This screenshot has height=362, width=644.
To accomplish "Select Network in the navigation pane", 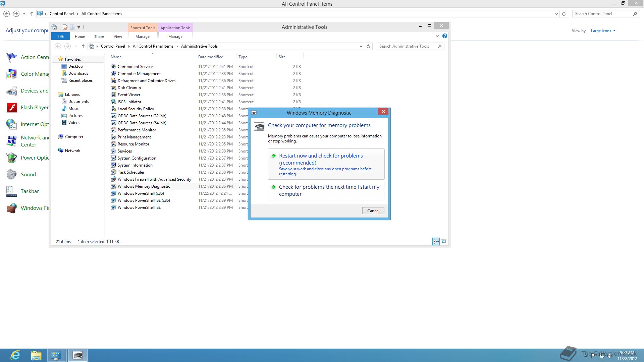I will point(72,151).
